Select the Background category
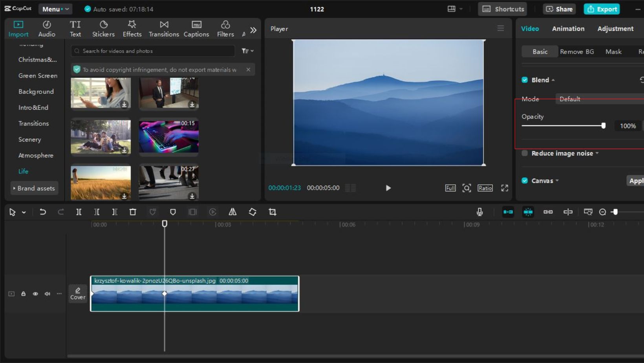The image size is (644, 363). pyautogui.click(x=36, y=92)
